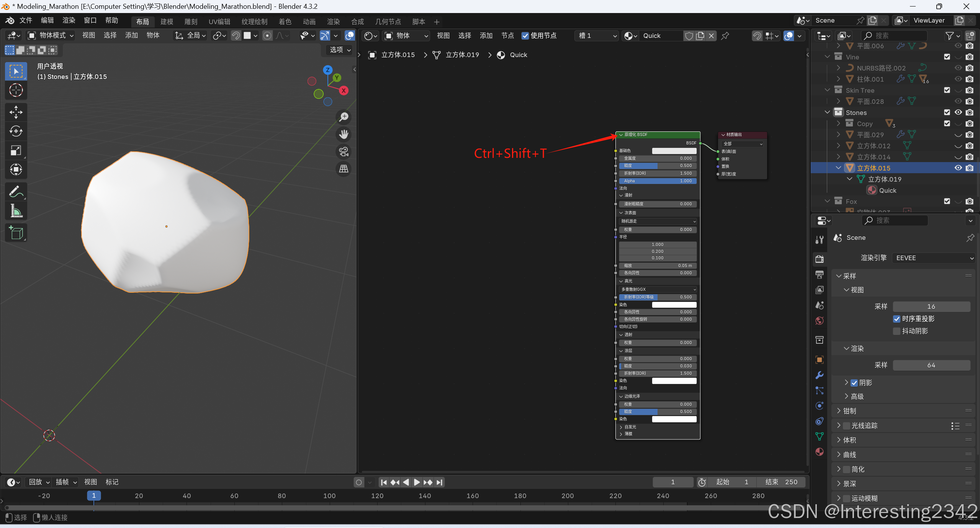Click the 基础色 white color swatch

tap(674, 151)
